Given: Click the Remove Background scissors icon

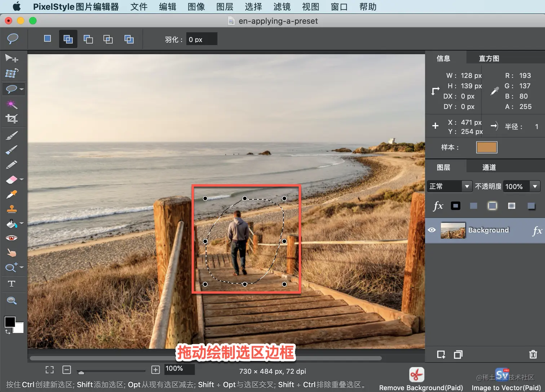Looking at the screenshot, I should click(x=416, y=375).
